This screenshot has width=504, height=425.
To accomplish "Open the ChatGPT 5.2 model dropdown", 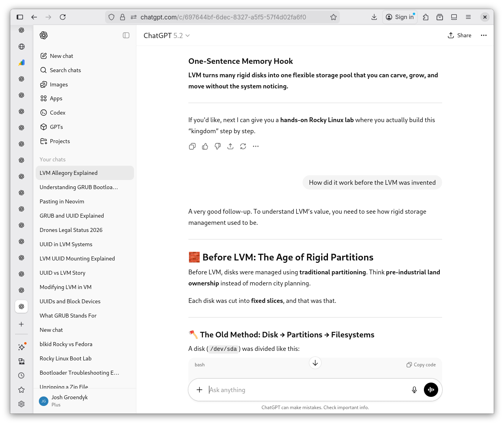I will pos(167,36).
